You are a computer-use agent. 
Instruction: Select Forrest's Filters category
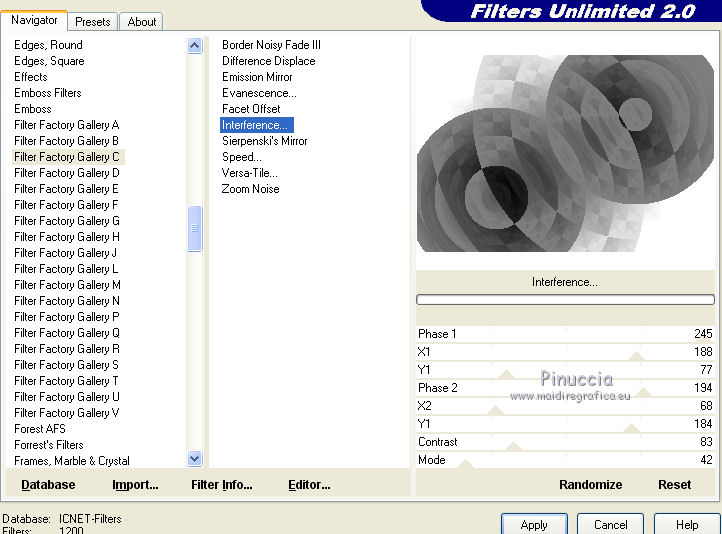pos(49,445)
